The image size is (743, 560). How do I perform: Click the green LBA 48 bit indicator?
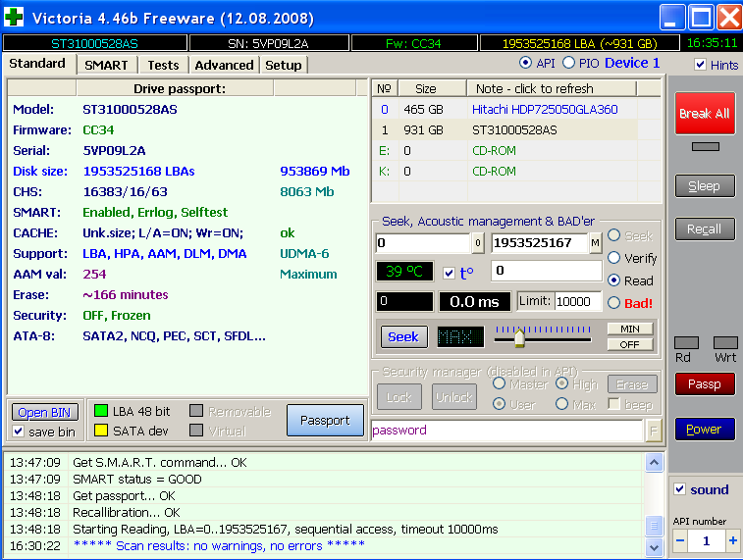100,411
